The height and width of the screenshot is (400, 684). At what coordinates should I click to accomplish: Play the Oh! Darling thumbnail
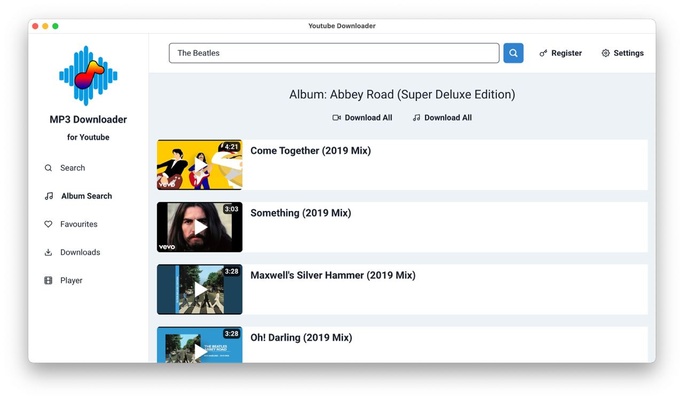click(200, 345)
